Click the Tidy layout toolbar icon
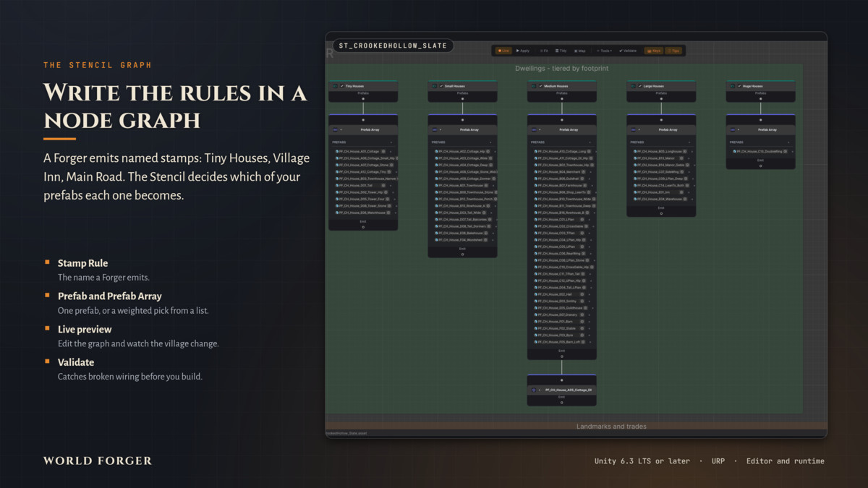Viewport: 868px width, 488px height. (x=561, y=51)
